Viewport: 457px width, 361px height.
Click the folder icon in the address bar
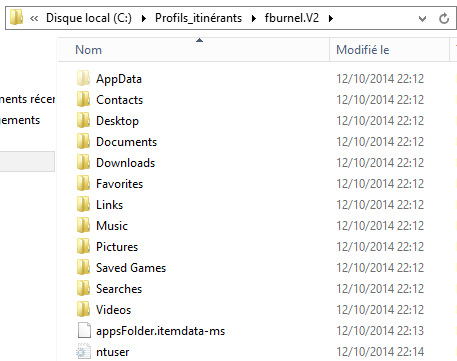tap(16, 18)
